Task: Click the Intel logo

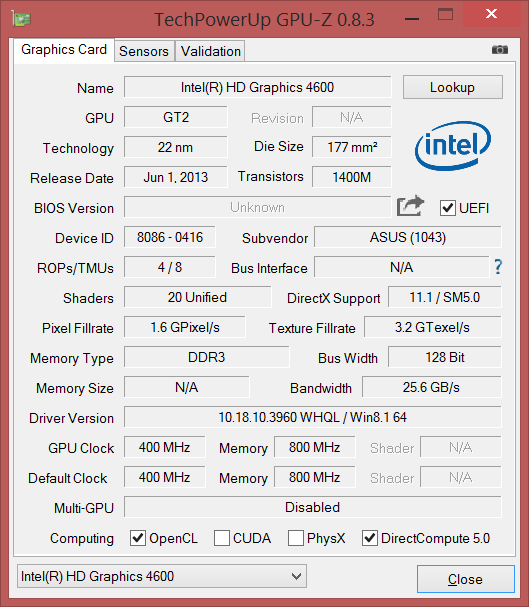Action: tap(453, 146)
